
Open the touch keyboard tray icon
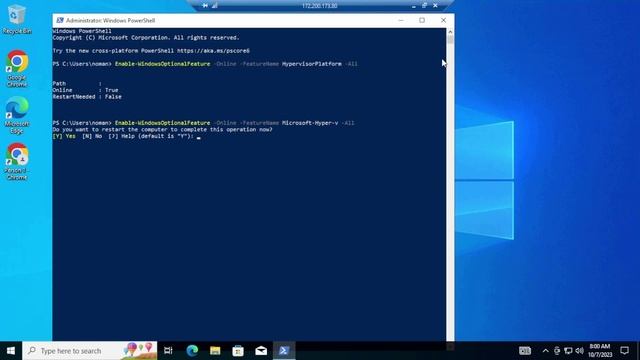coord(525,351)
